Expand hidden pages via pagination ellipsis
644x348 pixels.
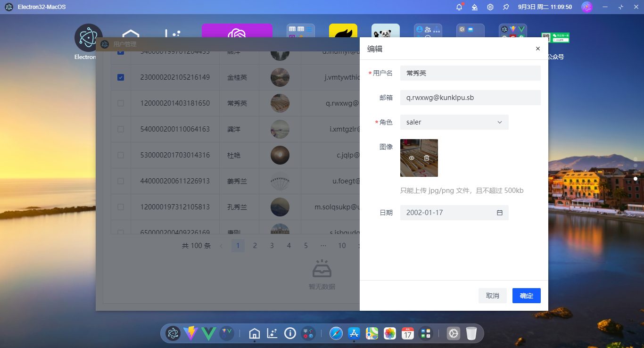323,245
